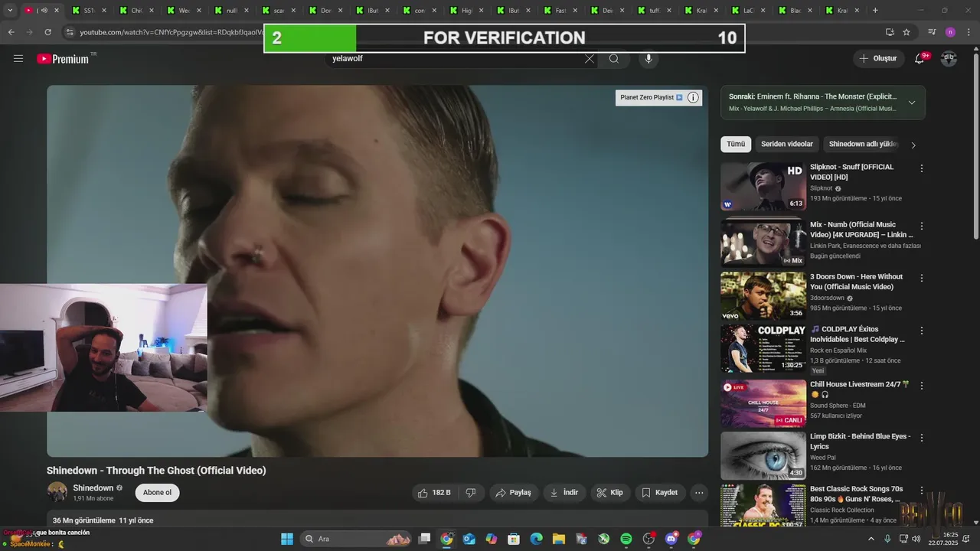Save the video with Kaydet

point(659,493)
